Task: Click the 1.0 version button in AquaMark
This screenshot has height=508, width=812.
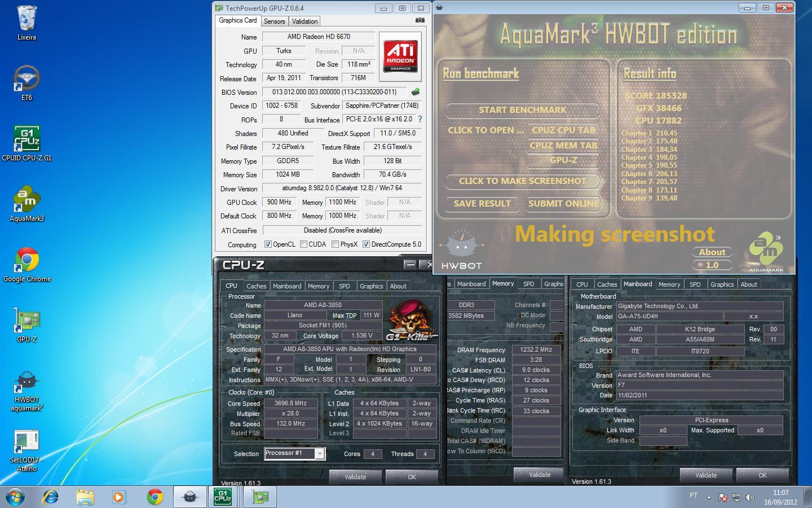Action: tap(712, 265)
